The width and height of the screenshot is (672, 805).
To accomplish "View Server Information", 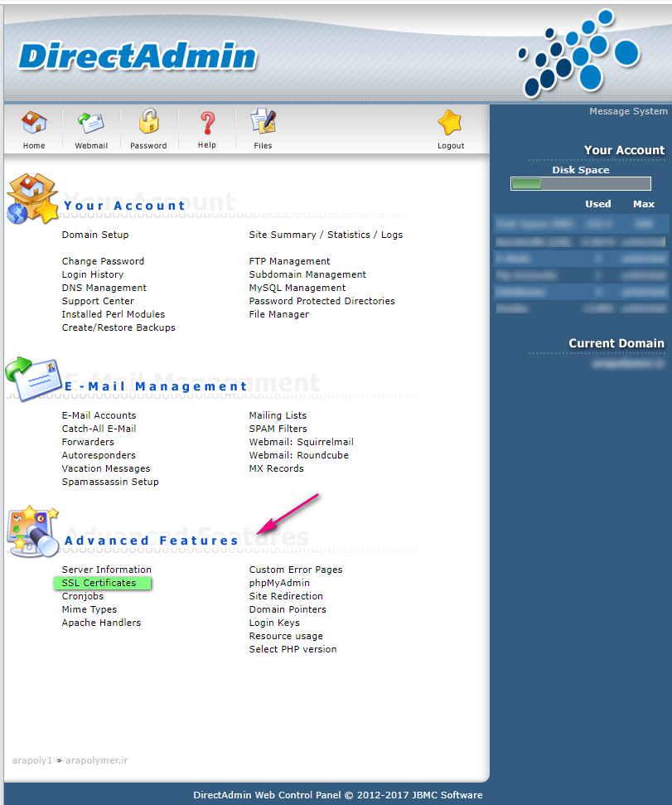I will tap(107, 570).
